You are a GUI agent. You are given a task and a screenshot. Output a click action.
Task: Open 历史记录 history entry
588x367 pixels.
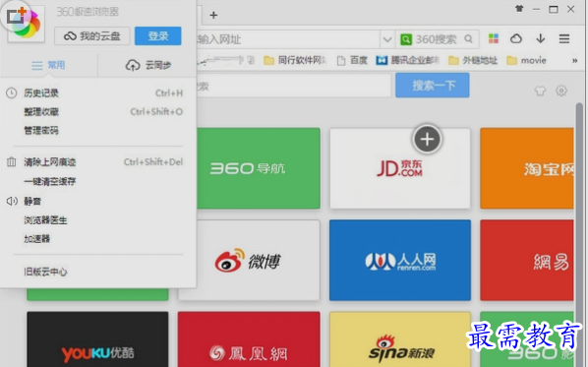(x=41, y=92)
